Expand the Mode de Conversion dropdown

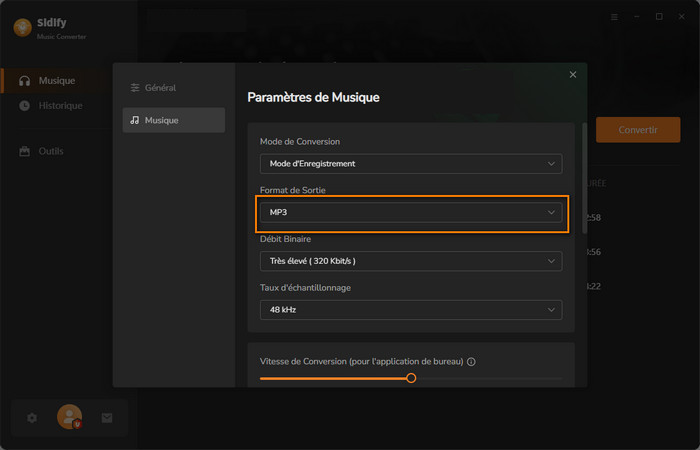[410, 164]
